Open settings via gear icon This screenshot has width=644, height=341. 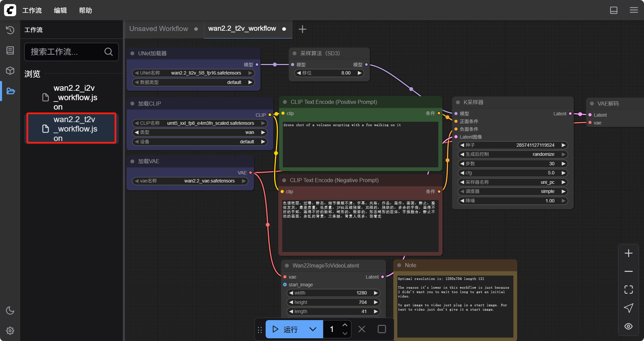click(x=10, y=331)
